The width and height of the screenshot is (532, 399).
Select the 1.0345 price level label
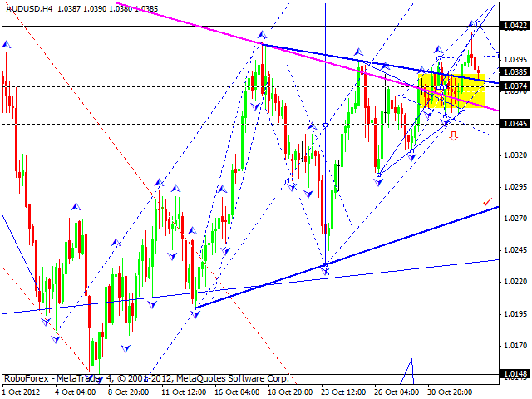[x=515, y=124]
